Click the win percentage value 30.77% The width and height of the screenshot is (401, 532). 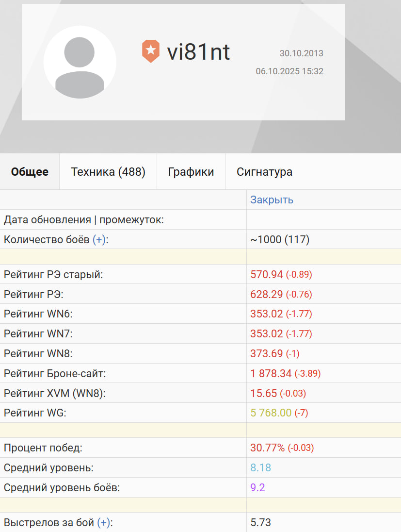coord(267,448)
